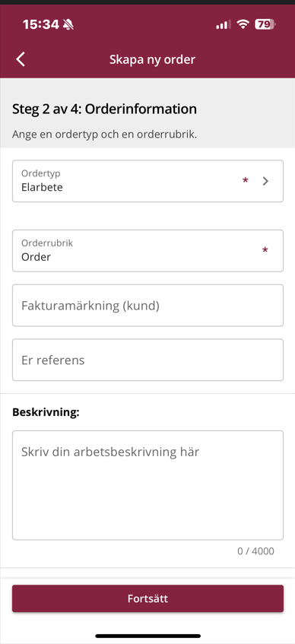Tap the Beskrivning label
Screen dimensions: 295x644
click(x=46, y=412)
